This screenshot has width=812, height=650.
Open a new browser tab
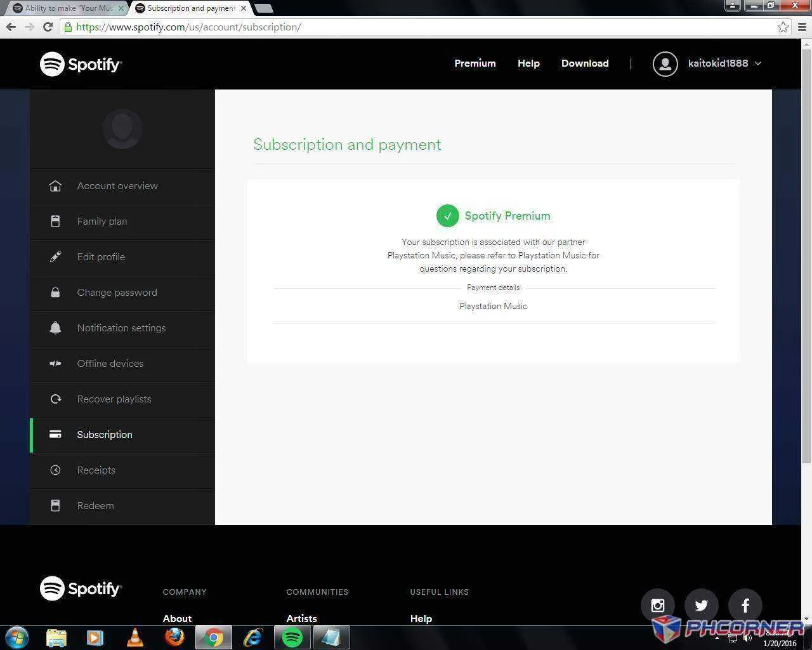(263, 8)
